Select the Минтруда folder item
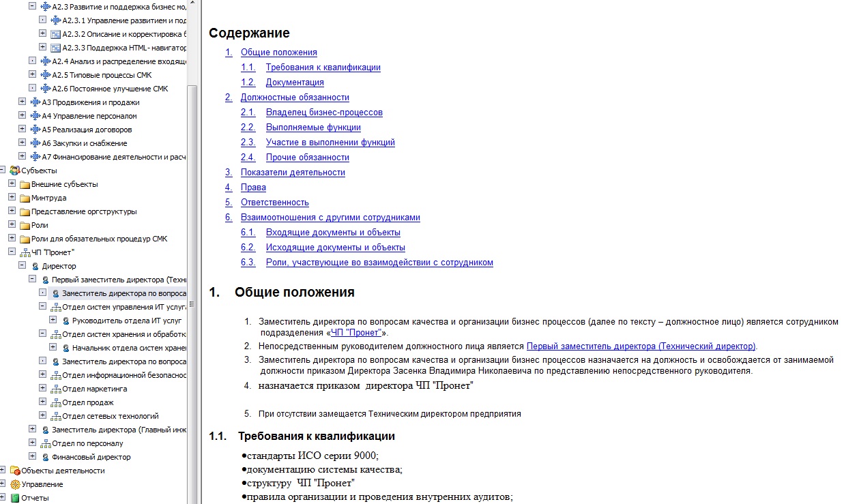Screen dimensions: 844x504 pos(48,198)
